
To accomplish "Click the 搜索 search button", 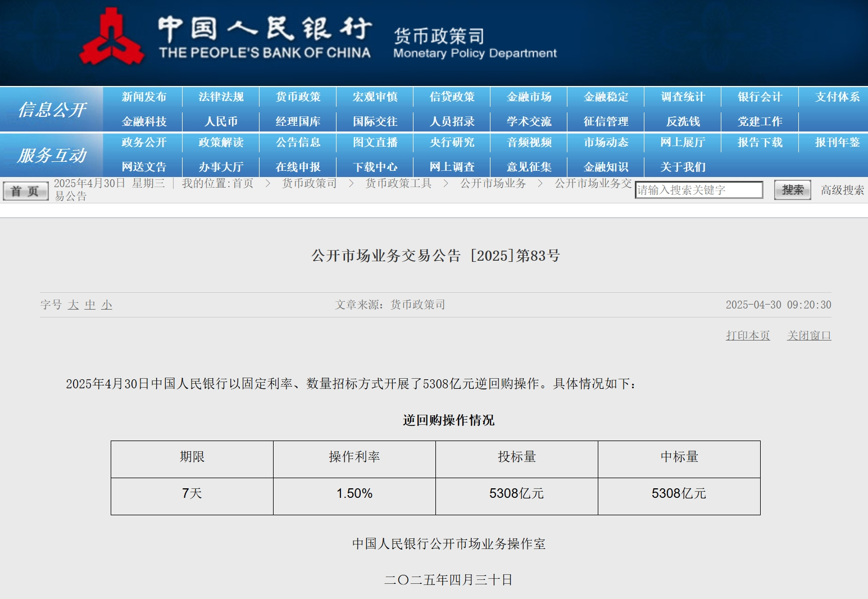I will (x=792, y=190).
